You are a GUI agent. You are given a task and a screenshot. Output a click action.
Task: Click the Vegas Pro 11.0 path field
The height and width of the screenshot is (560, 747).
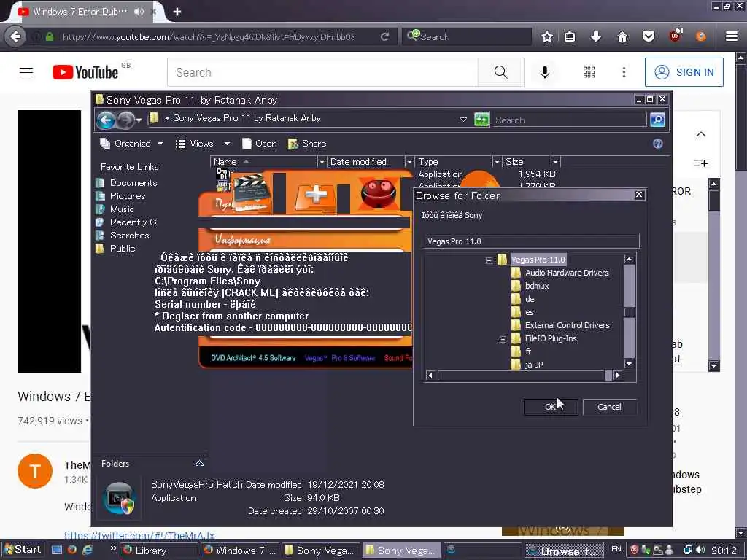click(x=531, y=241)
